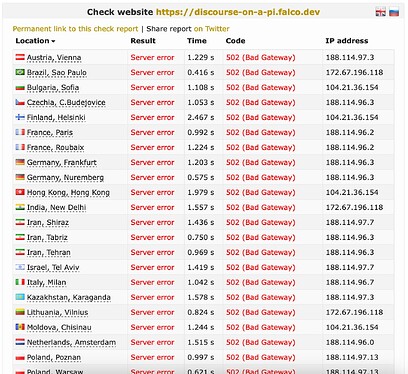
Task: Open the India, New Delhi location link
Action: click(57, 208)
